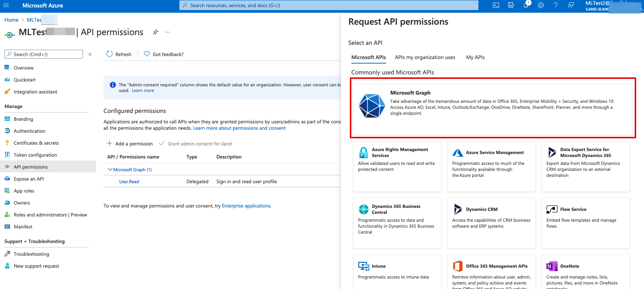Open the Azure portal hamburger menu

point(6,5)
